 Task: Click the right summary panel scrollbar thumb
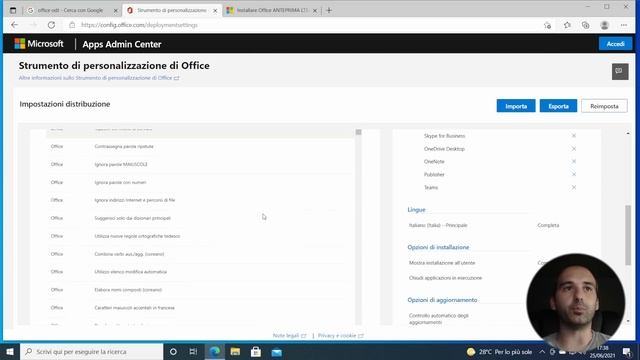[628, 236]
